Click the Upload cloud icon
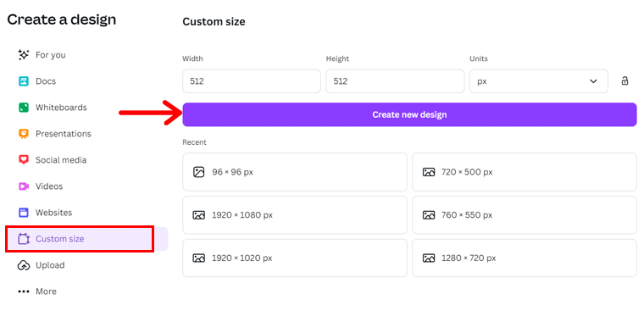 (24, 265)
